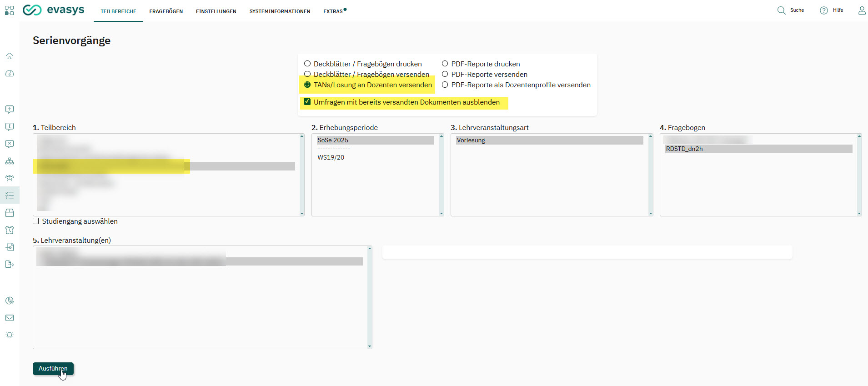The height and width of the screenshot is (386, 868).
Task: Click the search magnifier icon
Action: tap(781, 10)
